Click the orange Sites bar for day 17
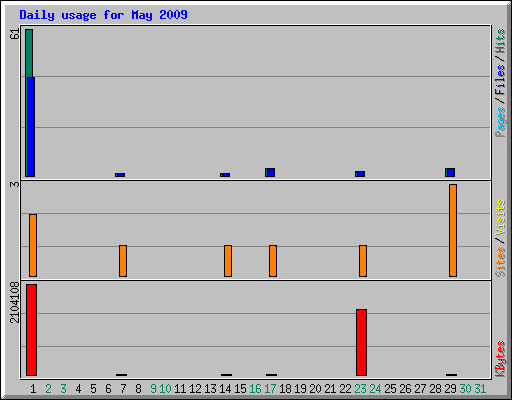The image size is (512, 400). coord(273,261)
